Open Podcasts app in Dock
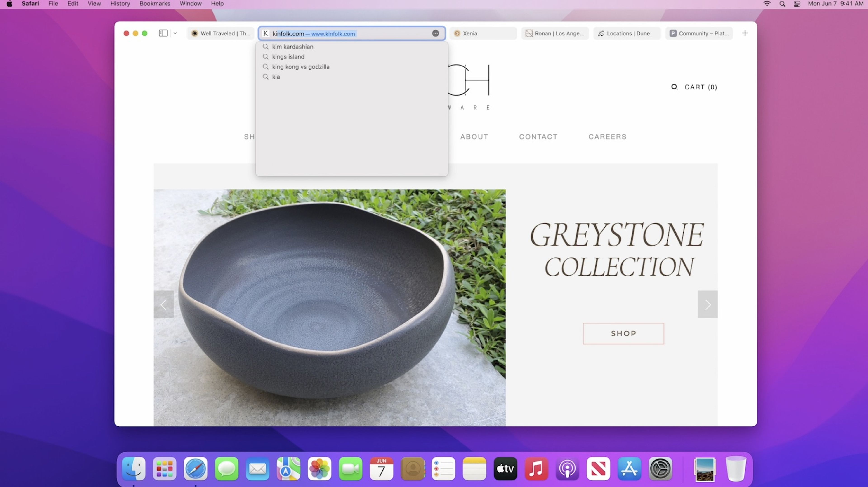868x487 pixels. tap(567, 468)
